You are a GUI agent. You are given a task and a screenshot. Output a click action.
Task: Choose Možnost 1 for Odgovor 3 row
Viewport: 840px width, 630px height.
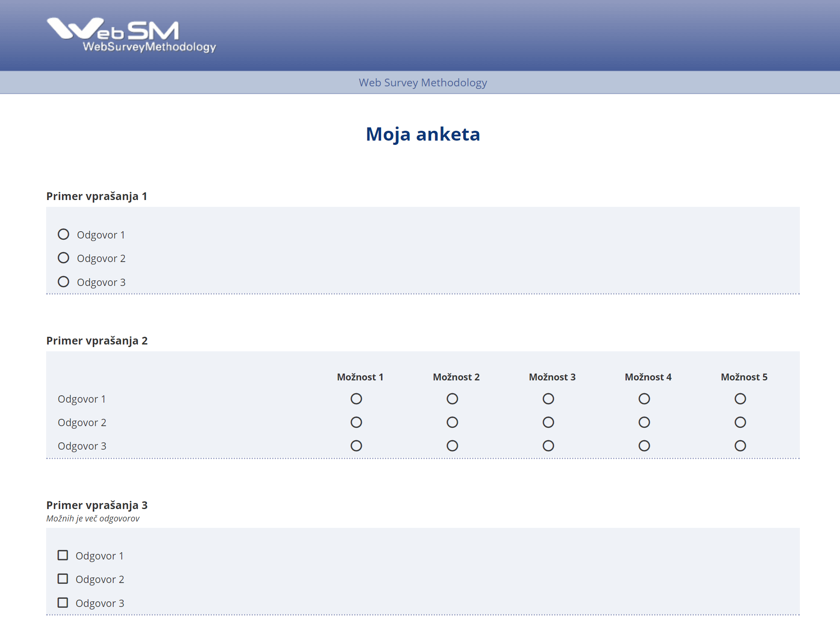pos(356,446)
